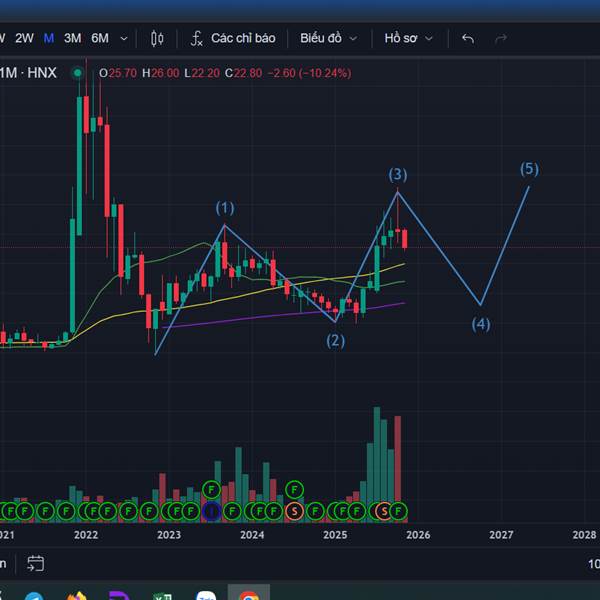Click the wave label (5) on chart
Viewport: 600px width, 600px height.
[x=529, y=169]
